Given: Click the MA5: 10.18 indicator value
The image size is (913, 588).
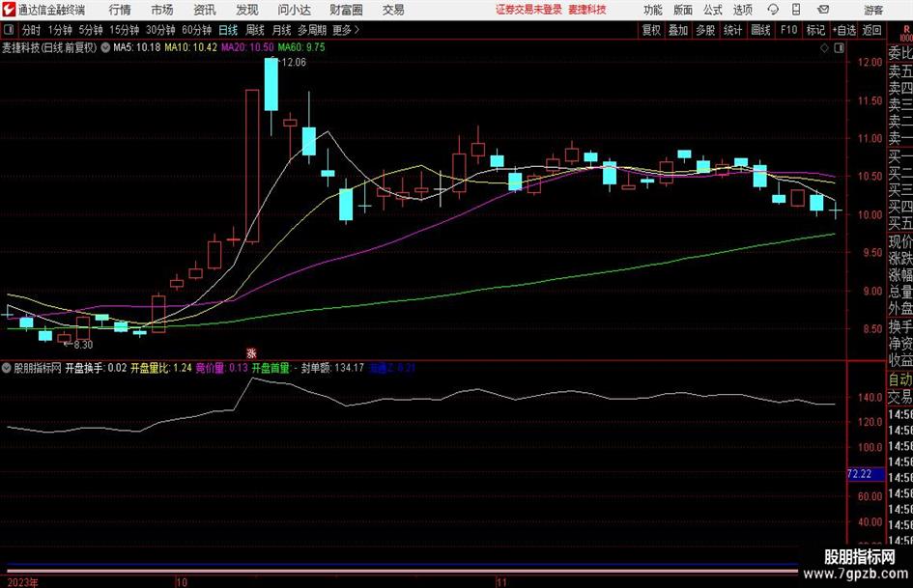Looking at the screenshot, I should pyautogui.click(x=136, y=47).
